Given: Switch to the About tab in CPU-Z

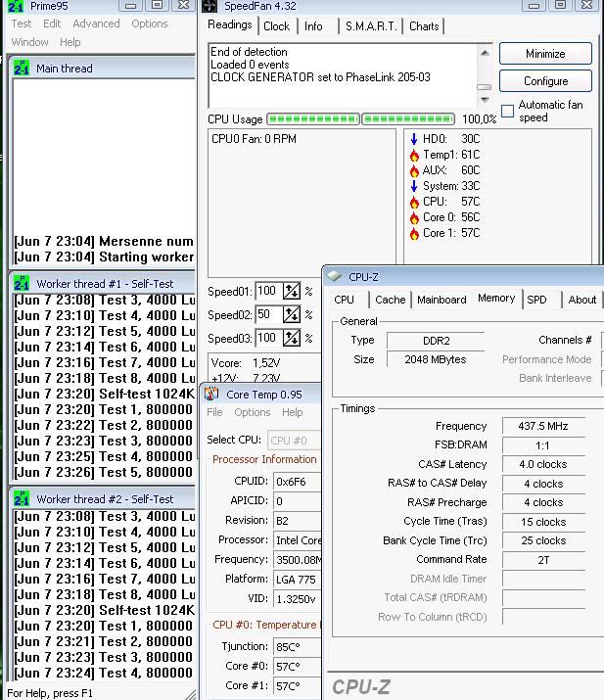Looking at the screenshot, I should point(582,300).
